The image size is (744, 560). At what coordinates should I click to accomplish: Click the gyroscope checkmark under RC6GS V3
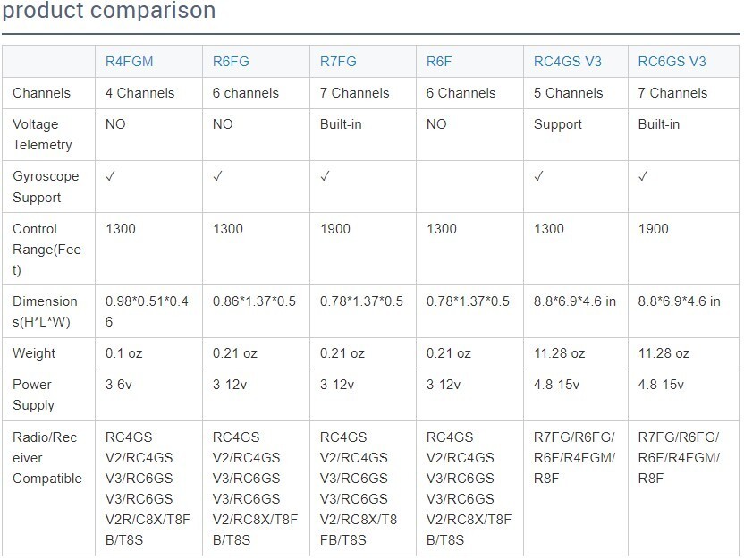(x=644, y=176)
